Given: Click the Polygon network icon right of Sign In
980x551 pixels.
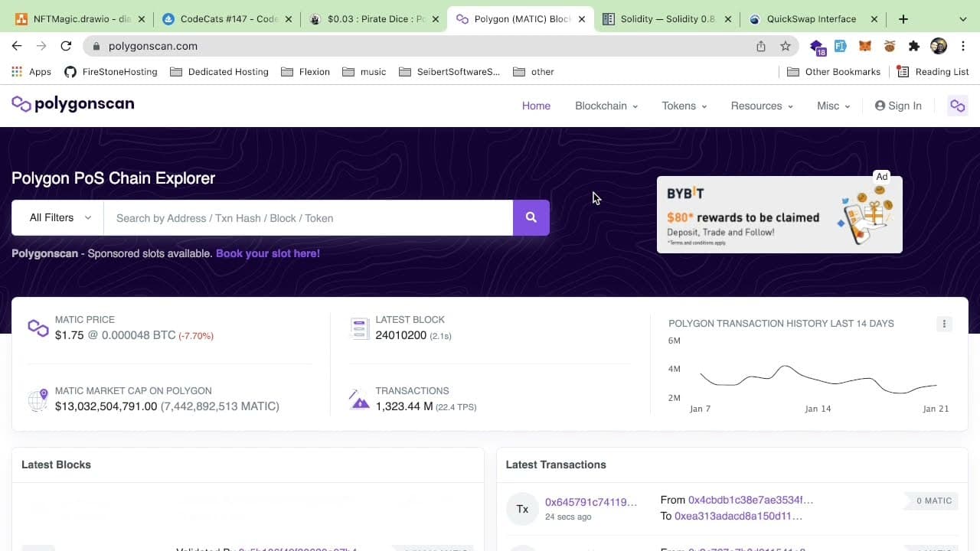Looking at the screenshot, I should point(957,106).
